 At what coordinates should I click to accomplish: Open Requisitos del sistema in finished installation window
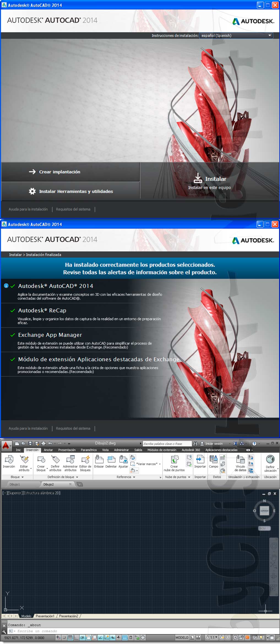coord(73,428)
